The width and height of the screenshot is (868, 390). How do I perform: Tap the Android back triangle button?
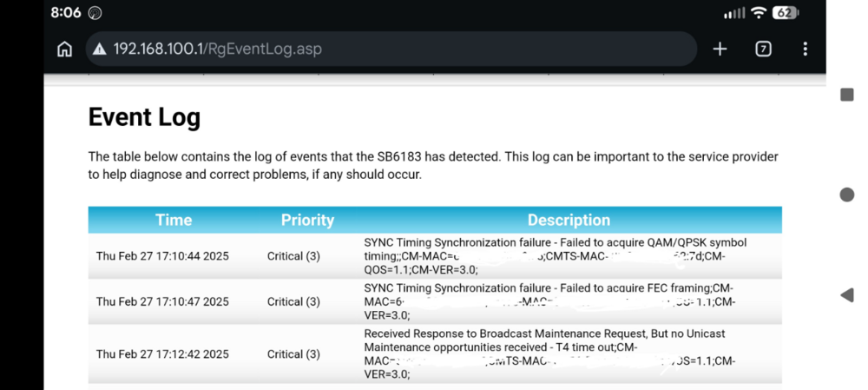[x=847, y=295]
